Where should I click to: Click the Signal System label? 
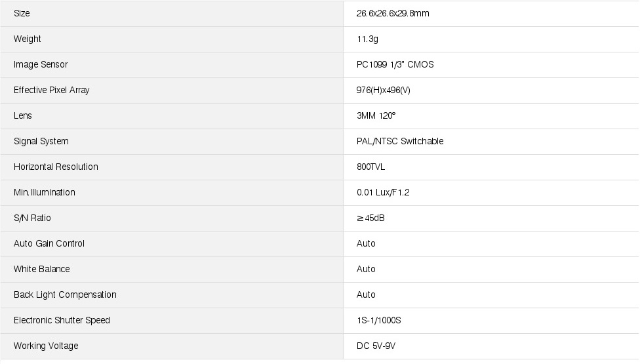[41, 141]
